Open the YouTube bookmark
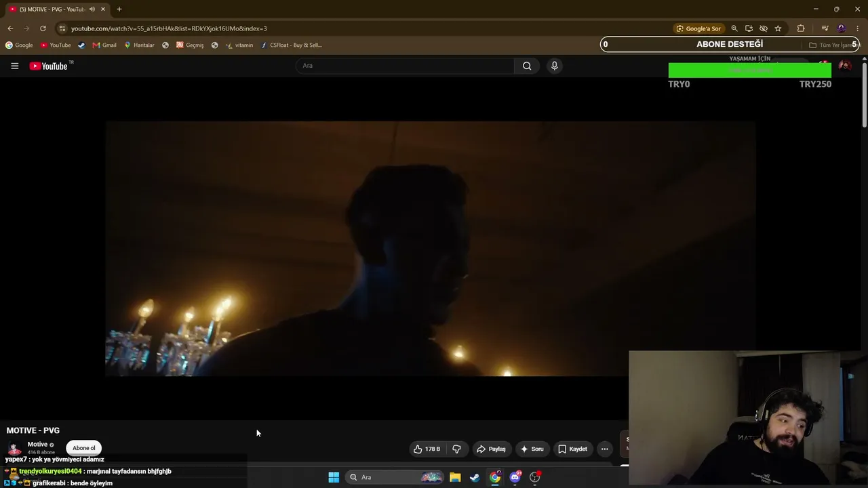Screen dimensions: 868x488 [x=56, y=45]
